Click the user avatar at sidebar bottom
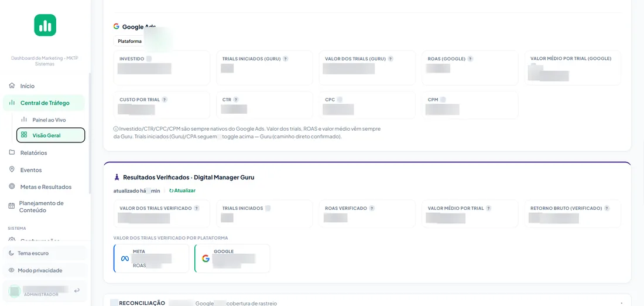 (x=15, y=291)
